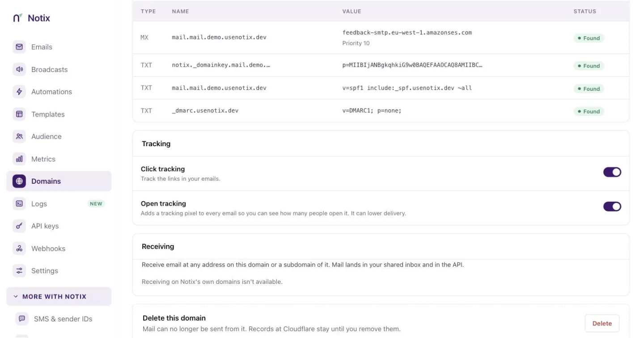Click the API keys key icon
Image resolution: width=644 pixels, height=338 pixels.
19,226
